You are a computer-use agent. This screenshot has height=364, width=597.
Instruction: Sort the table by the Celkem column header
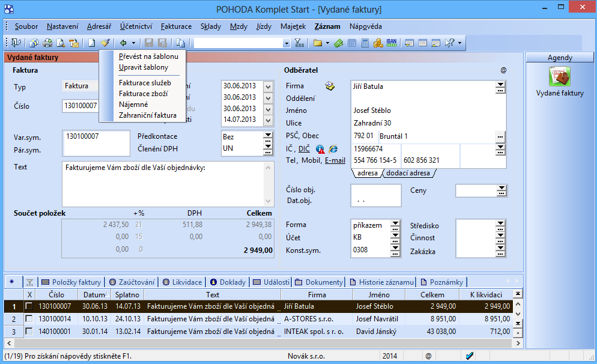[432, 295]
